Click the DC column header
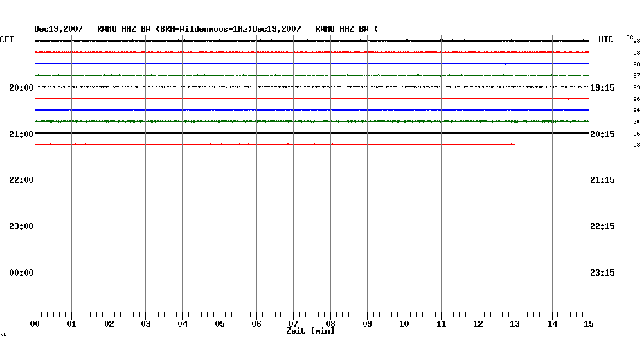644x342 pixels. pyautogui.click(x=629, y=37)
